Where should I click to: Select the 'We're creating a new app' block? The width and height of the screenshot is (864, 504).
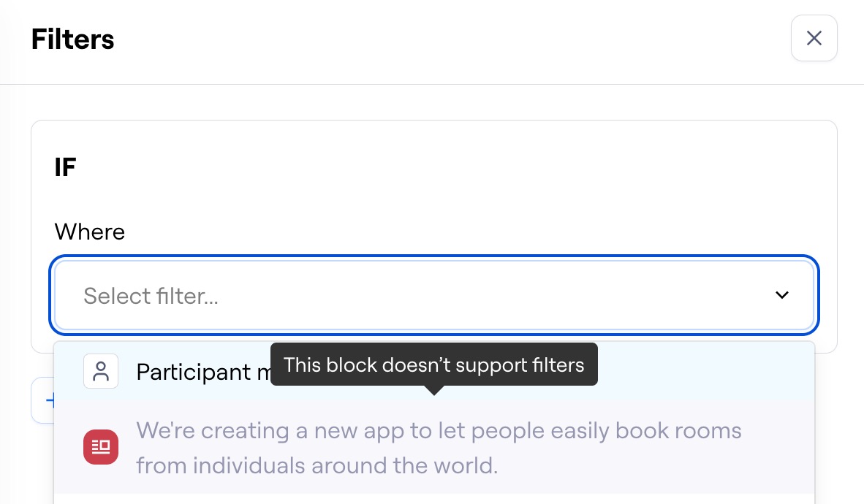point(434,447)
